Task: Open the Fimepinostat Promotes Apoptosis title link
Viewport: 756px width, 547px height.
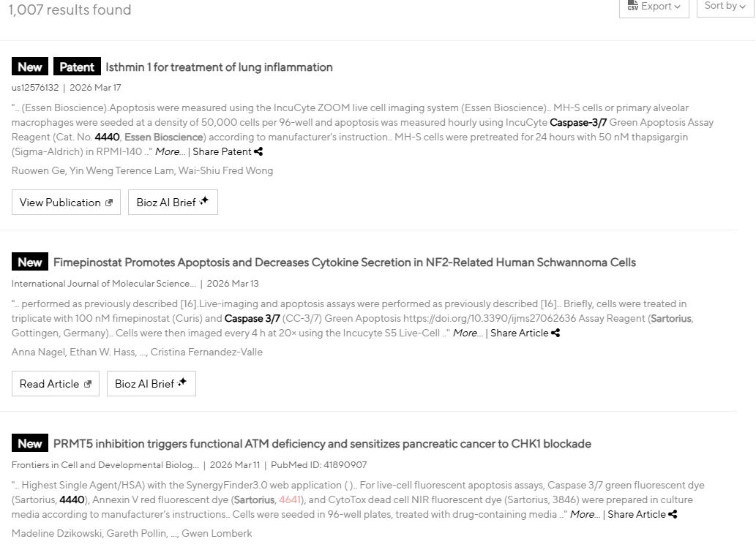Action: 344,263
